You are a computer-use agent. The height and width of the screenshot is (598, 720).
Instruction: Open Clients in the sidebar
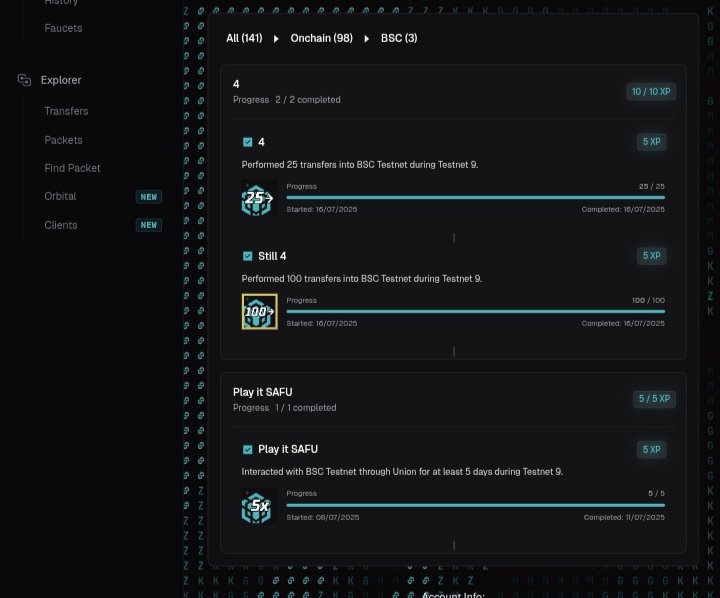(x=61, y=225)
